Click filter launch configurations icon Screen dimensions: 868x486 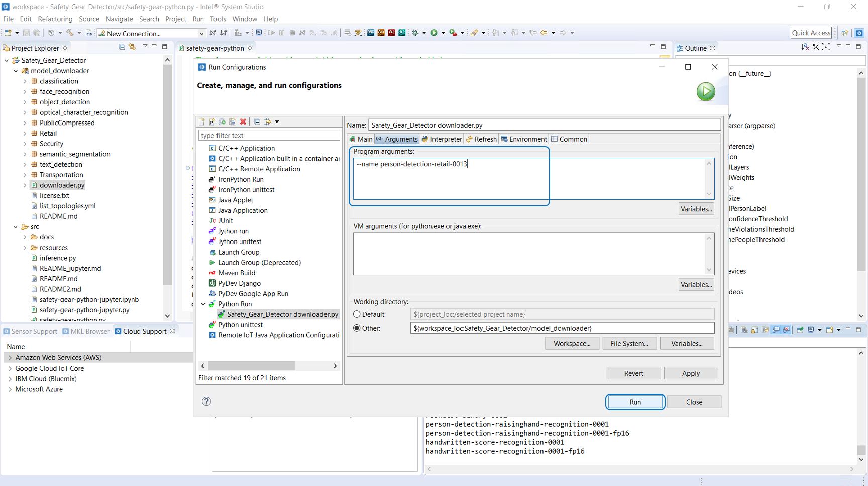268,122
